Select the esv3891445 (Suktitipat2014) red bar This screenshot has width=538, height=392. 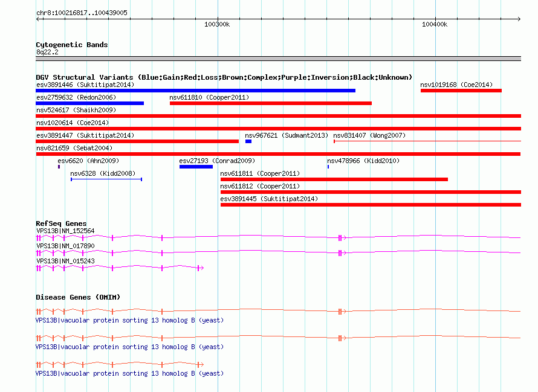[371, 205]
